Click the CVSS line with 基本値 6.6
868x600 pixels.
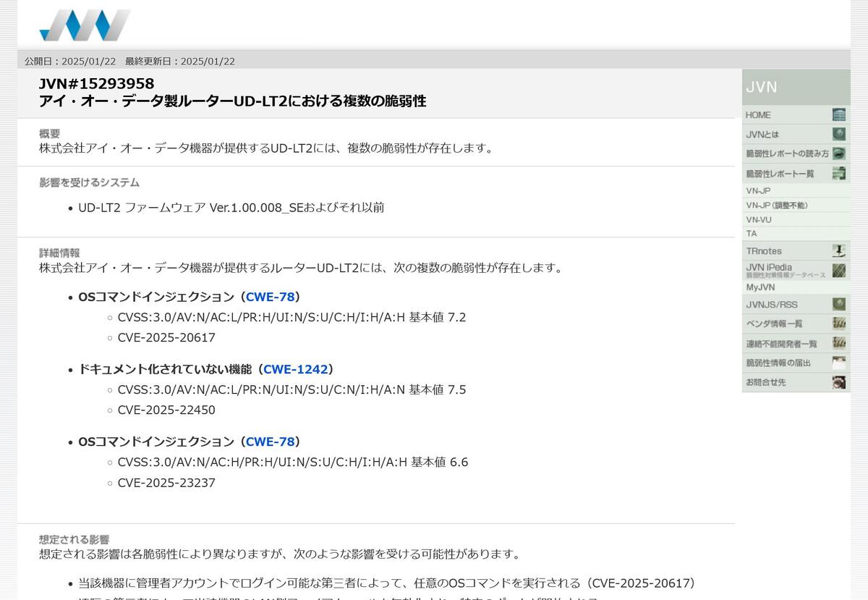coord(293,462)
